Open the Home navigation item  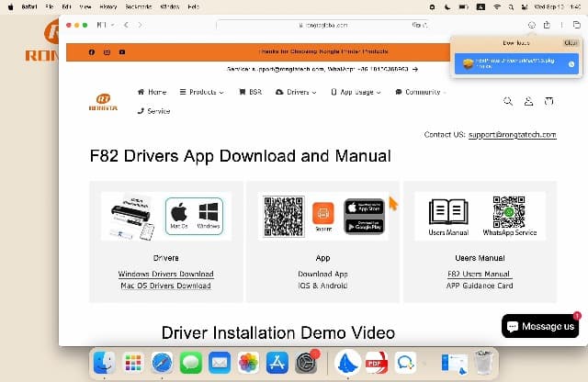click(x=152, y=92)
